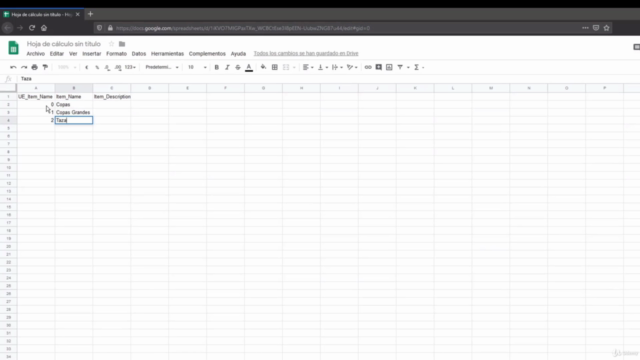Open the Ayuda menu
640x360 pixels.
click(x=238, y=54)
